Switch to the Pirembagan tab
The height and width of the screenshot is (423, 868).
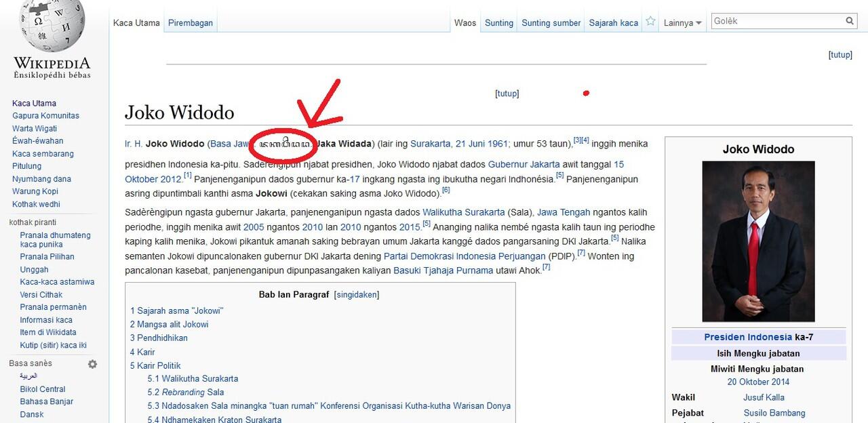click(x=191, y=23)
